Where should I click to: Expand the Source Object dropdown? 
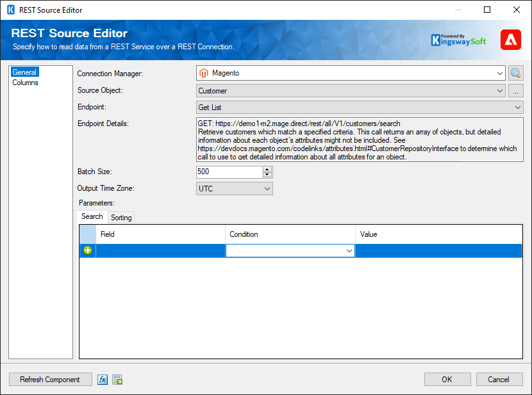coord(499,91)
